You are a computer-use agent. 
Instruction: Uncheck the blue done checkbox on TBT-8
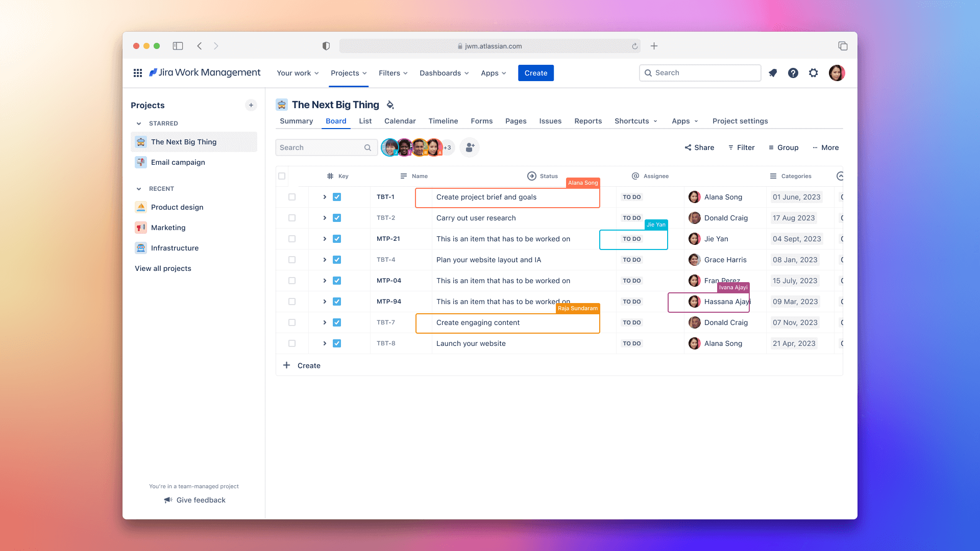click(337, 343)
